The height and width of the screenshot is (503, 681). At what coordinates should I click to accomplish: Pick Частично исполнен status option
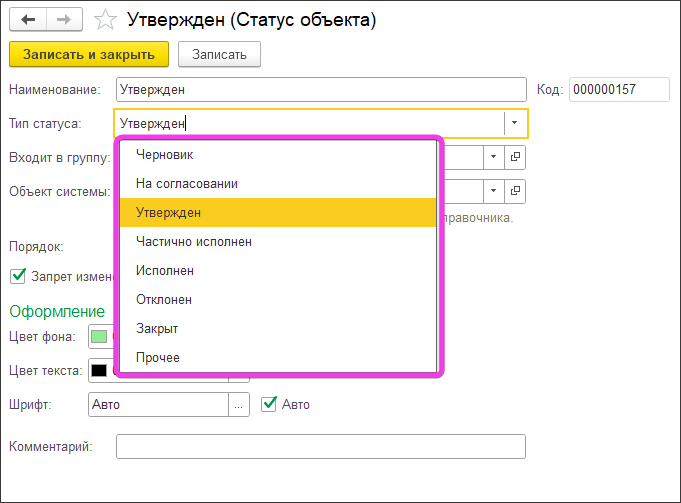coord(193,241)
